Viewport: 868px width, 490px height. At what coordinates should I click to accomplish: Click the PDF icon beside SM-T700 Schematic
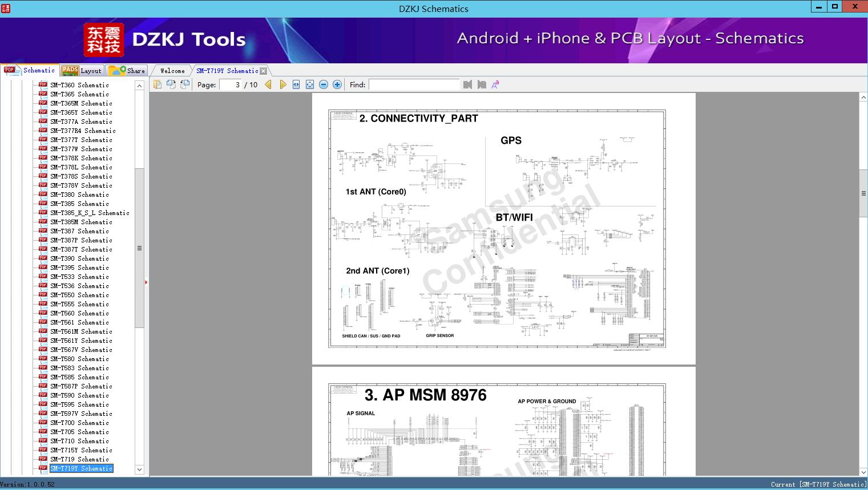(x=43, y=422)
